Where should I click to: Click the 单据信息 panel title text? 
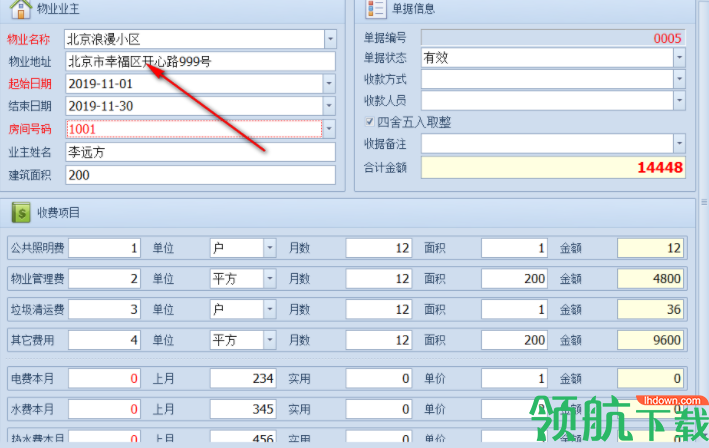tap(413, 9)
